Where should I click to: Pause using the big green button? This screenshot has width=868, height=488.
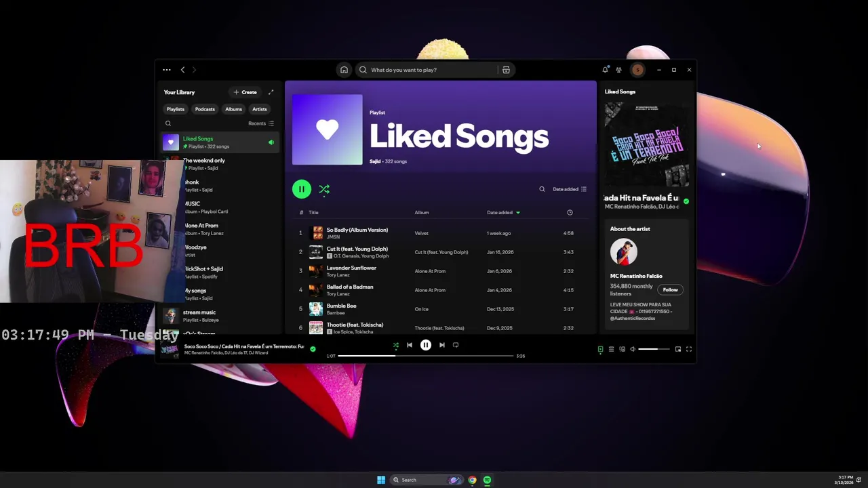pyautogui.click(x=302, y=189)
